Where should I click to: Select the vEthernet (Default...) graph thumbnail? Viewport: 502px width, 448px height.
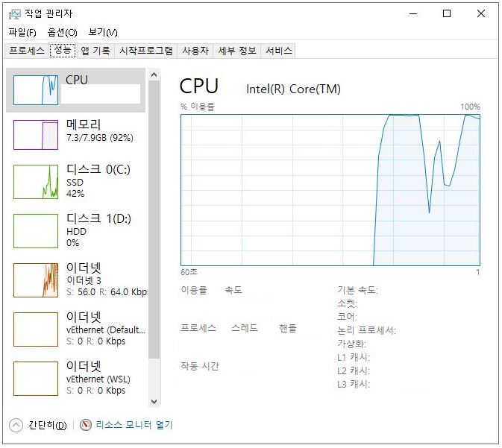click(36, 329)
